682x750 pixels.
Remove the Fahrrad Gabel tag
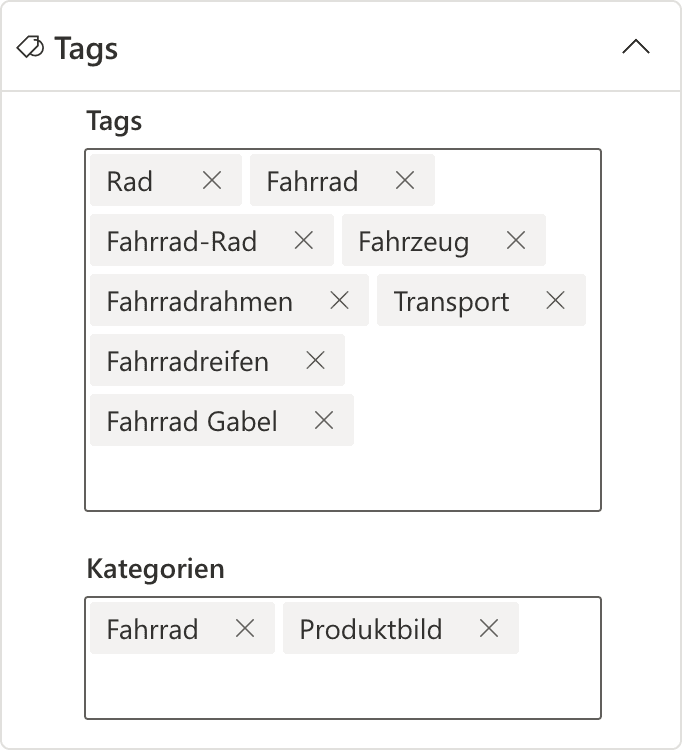point(324,420)
